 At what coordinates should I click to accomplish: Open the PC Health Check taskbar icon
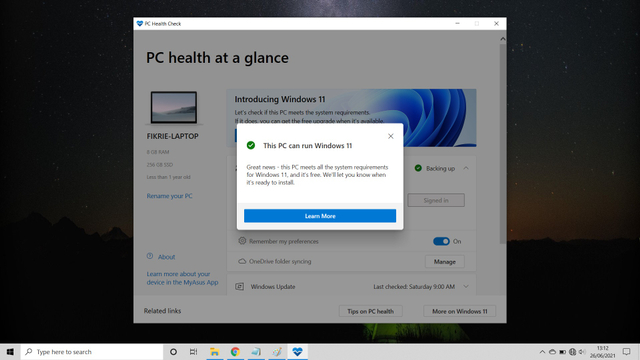coord(298,351)
